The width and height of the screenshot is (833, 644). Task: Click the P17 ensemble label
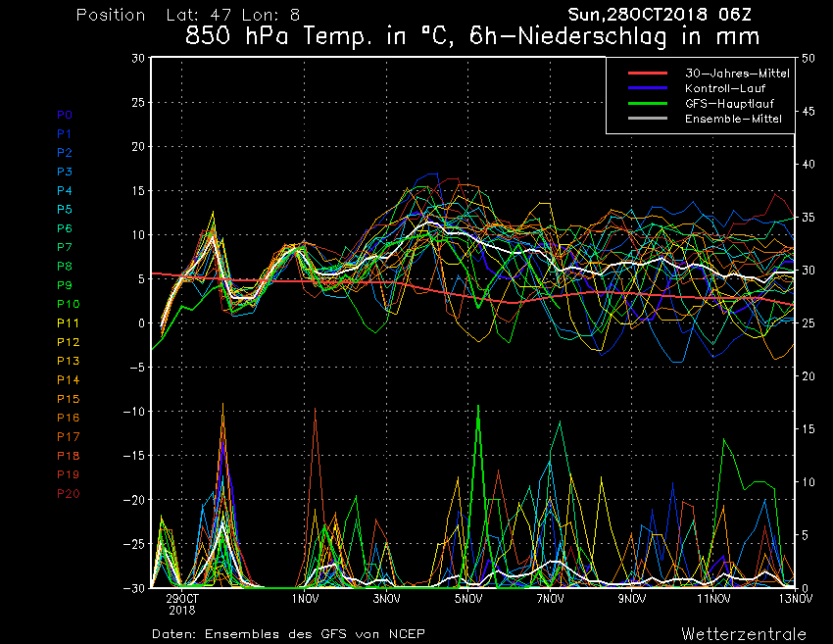click(68, 437)
